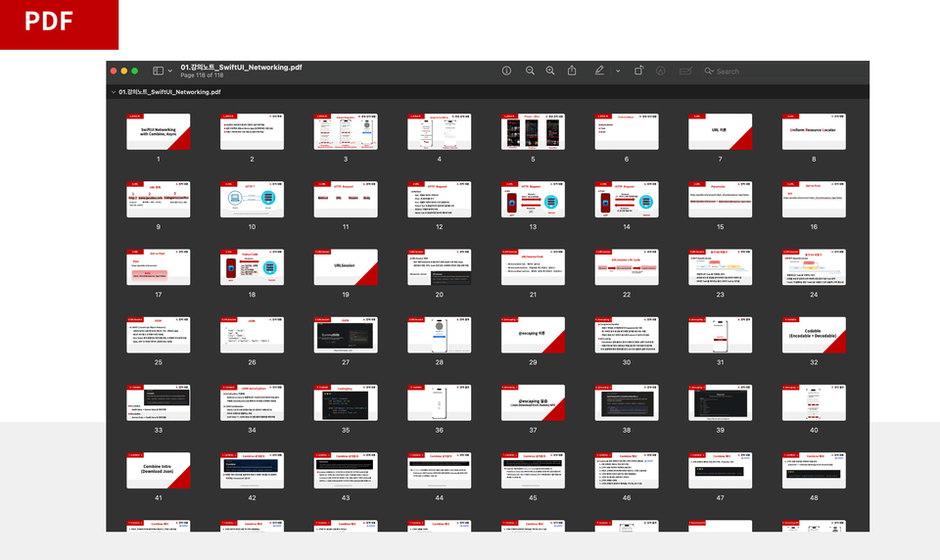
Task: Select page 15 thumbnail
Action: coord(720,199)
